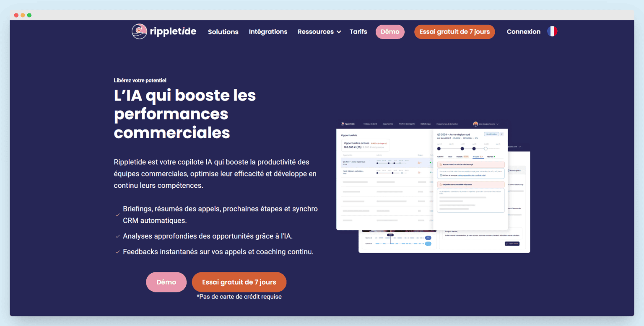Click the Essai gratuit de 7 jours hero button

[239, 282]
